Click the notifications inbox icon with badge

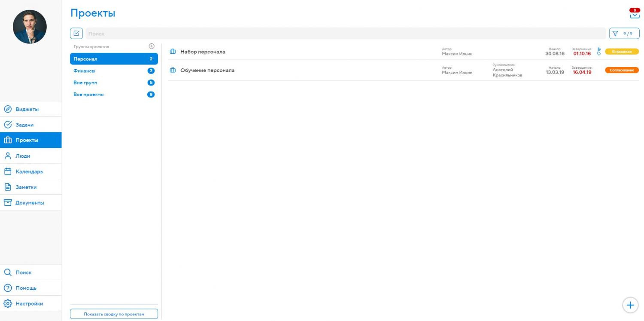[x=634, y=14]
